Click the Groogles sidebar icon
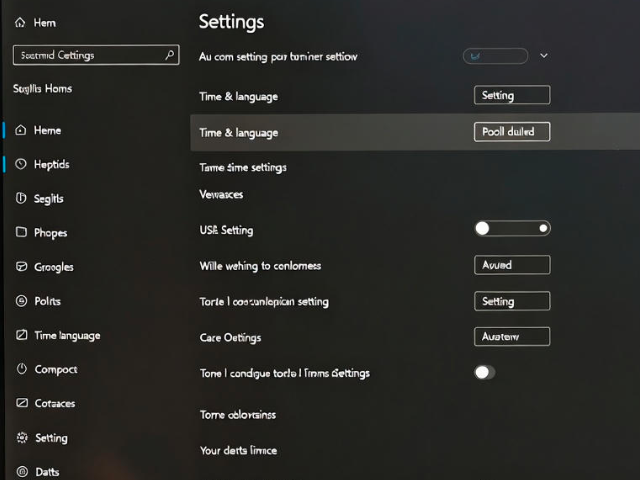Viewport: 640px width, 480px height. tap(22, 267)
